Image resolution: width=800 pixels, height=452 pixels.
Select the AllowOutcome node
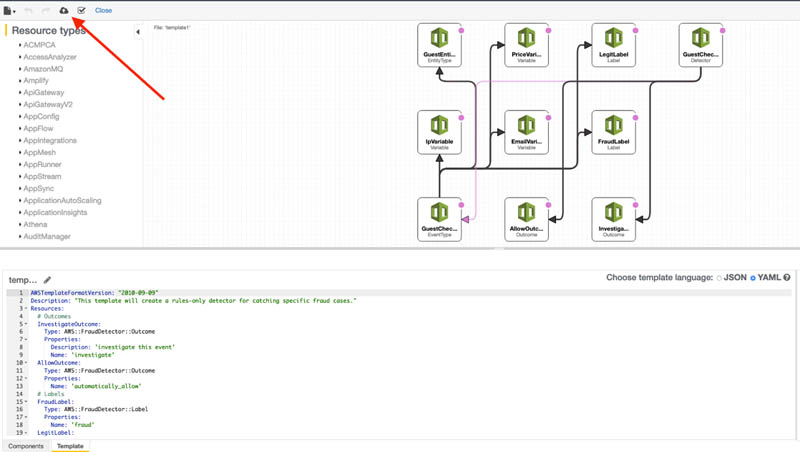[527, 219]
